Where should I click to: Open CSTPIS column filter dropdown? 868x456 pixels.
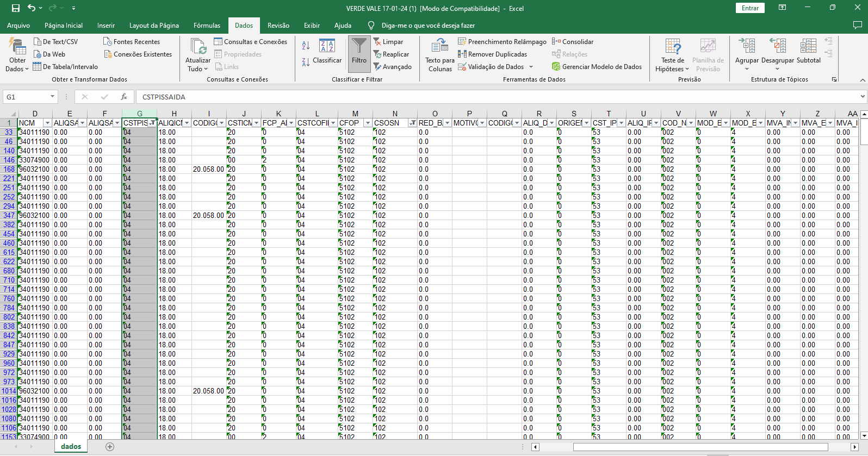coord(152,123)
